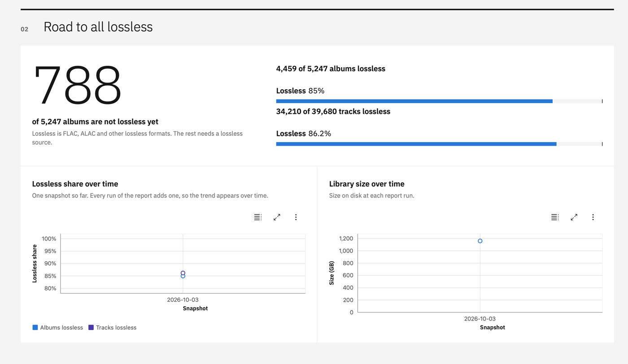Click 'of 5,247 albums are not lossless yet'

click(x=95, y=121)
